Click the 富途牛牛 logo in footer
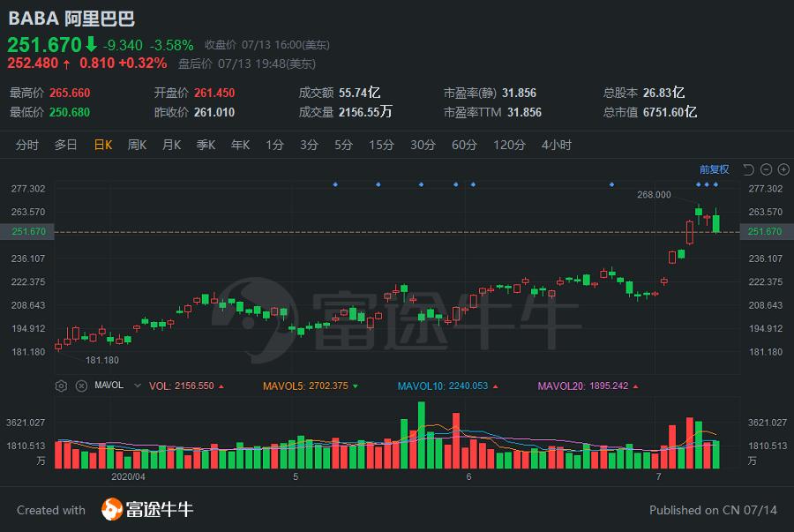Screen dimensions: 794x532 147,509
